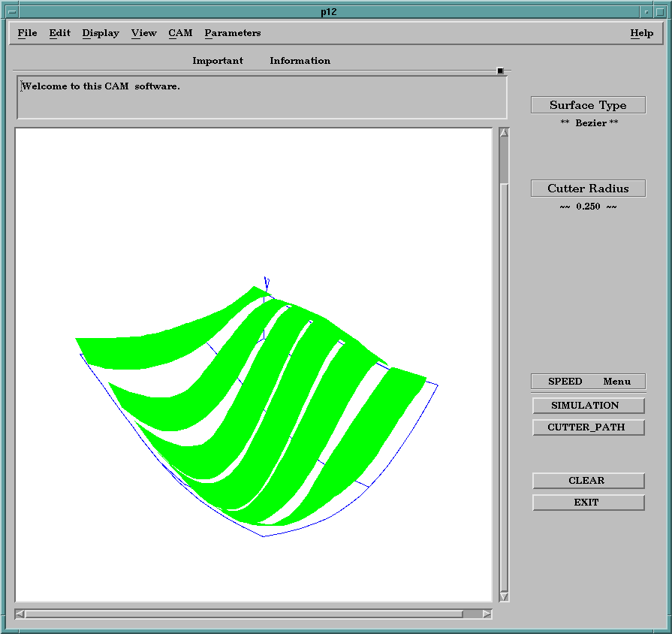Open the View menu

(144, 33)
